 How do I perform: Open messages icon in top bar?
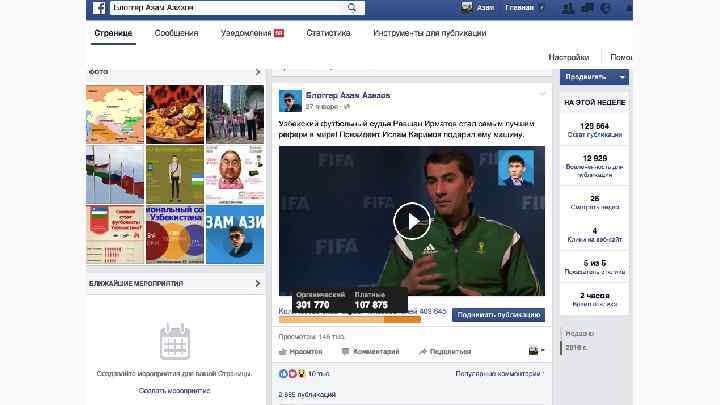[x=587, y=8]
